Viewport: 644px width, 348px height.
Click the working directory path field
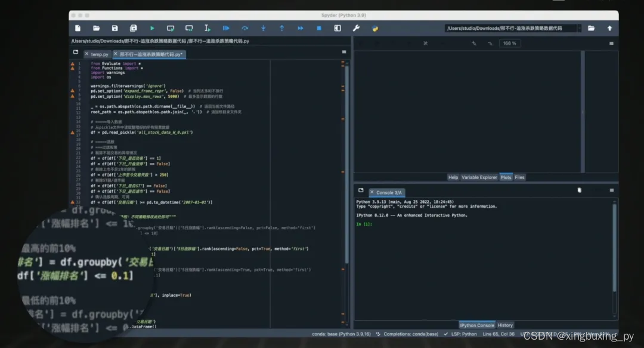coord(510,28)
